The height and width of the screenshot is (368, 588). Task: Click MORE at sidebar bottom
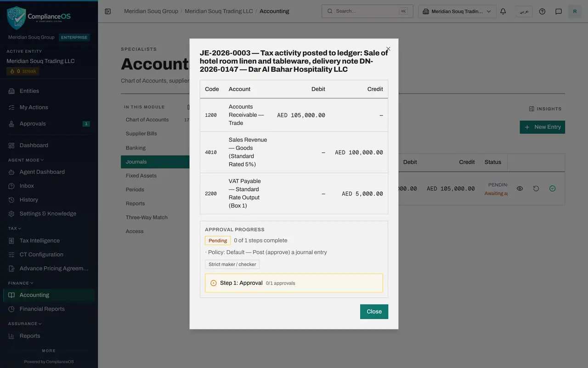[x=49, y=351]
